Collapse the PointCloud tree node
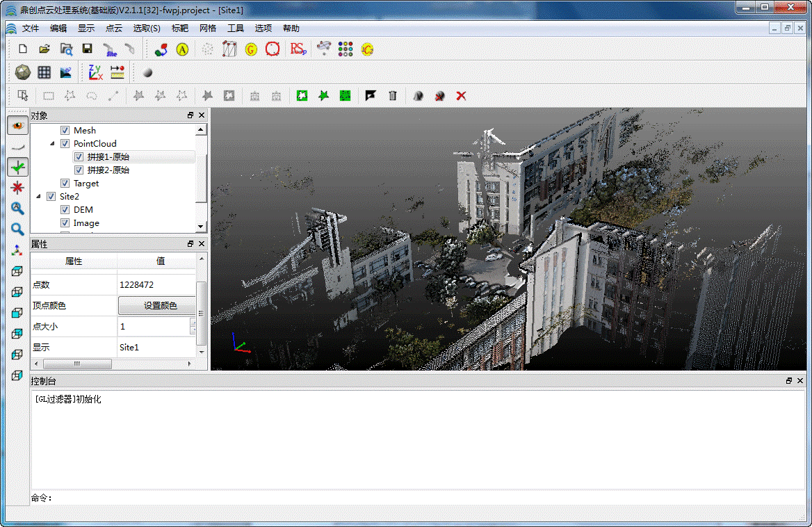812x527 pixels. coord(52,144)
